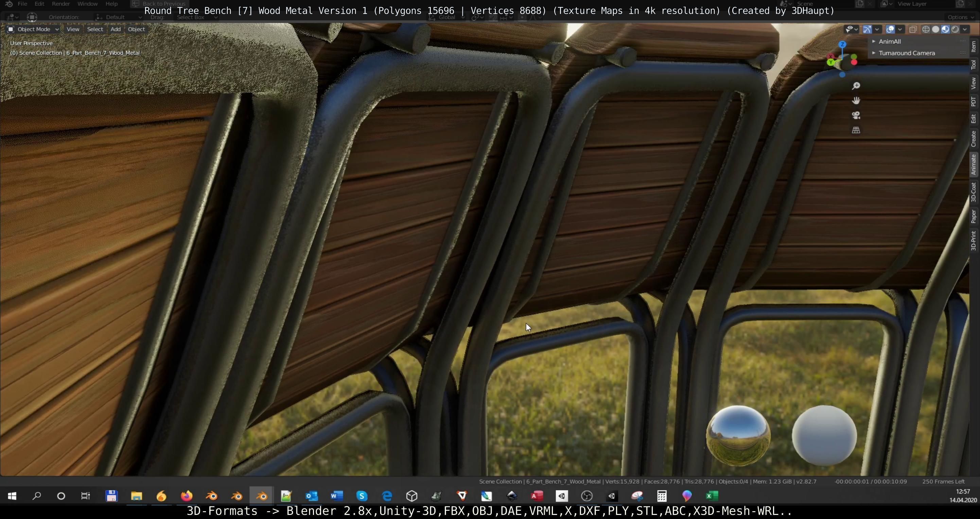Toggle X-ray display

tap(913, 29)
